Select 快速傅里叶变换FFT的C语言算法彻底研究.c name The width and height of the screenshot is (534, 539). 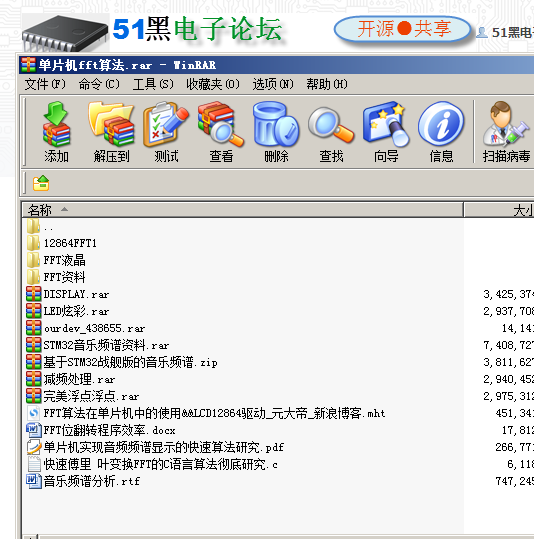[160, 464]
